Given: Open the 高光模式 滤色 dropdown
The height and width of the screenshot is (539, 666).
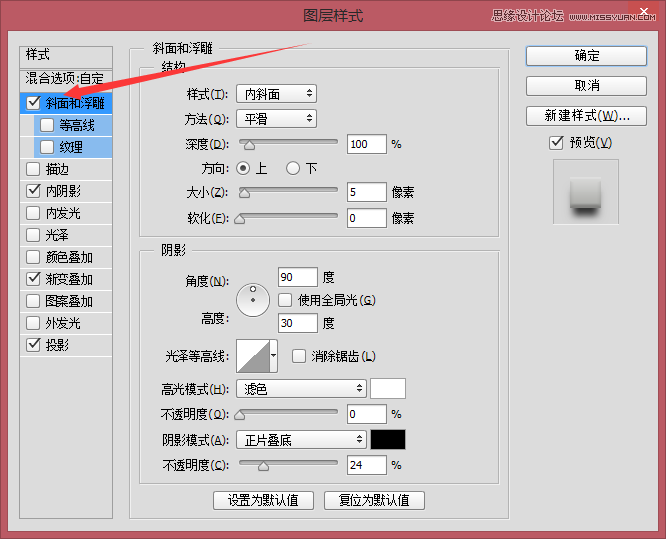Looking at the screenshot, I should click(x=301, y=389).
